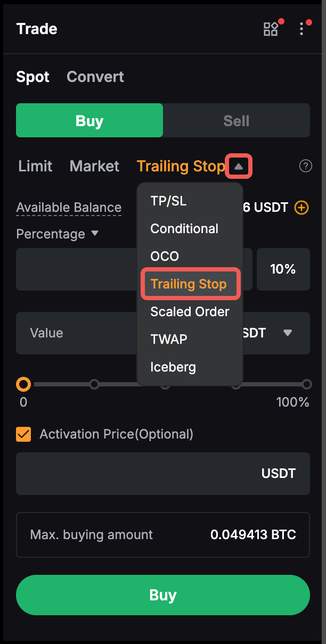
Task: Select the Market order tab
Action: pyautogui.click(x=94, y=166)
